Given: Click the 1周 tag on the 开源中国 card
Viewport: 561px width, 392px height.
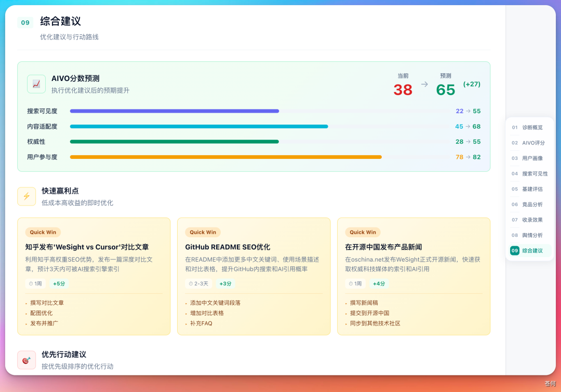Looking at the screenshot, I should [x=355, y=283].
